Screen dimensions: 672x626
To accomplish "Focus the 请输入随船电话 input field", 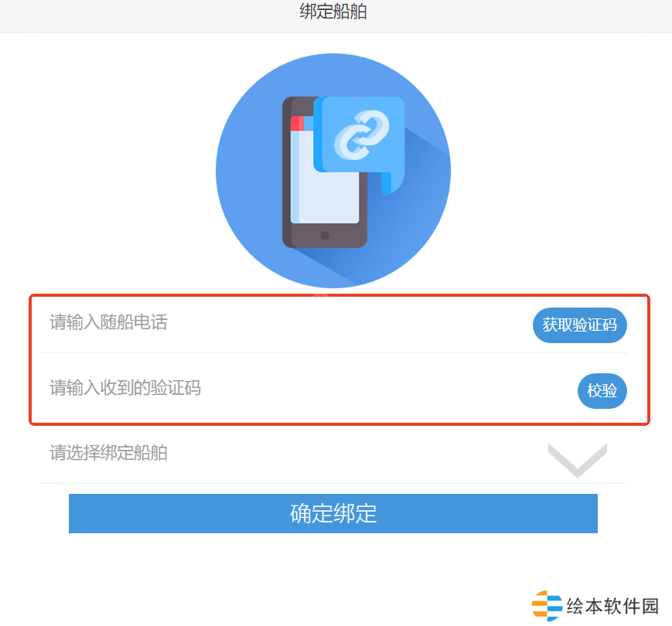I will click(283, 322).
